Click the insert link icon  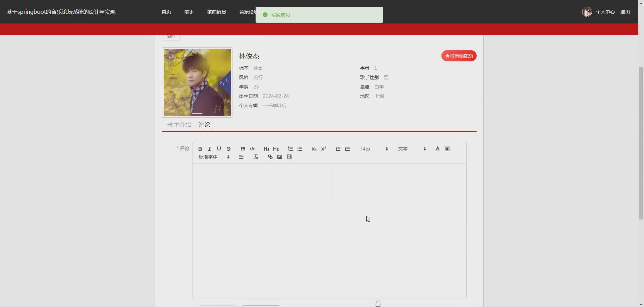pos(270,157)
